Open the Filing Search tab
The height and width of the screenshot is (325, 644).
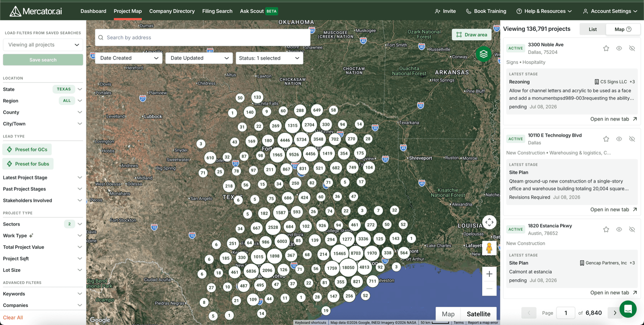[217, 11]
